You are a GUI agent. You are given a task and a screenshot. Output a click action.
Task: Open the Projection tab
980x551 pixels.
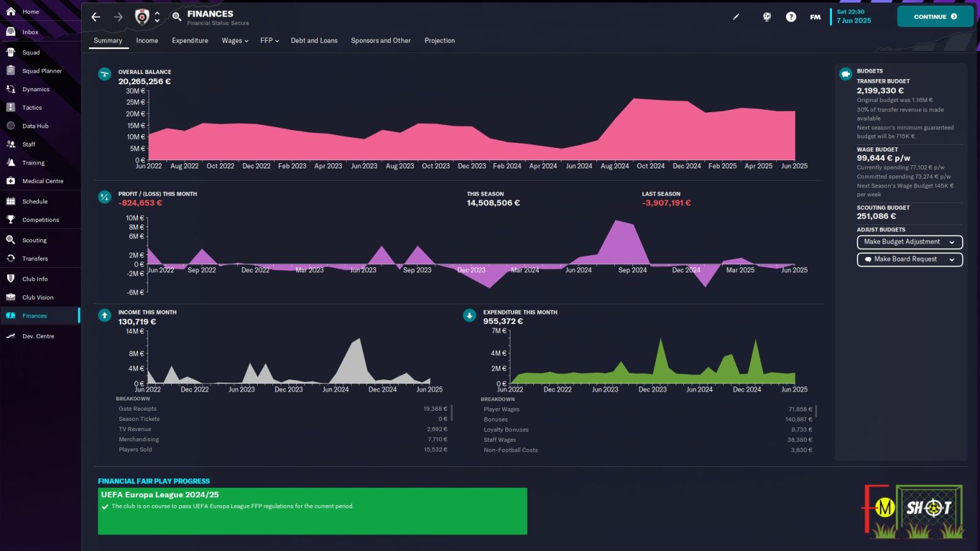pyautogui.click(x=440, y=41)
